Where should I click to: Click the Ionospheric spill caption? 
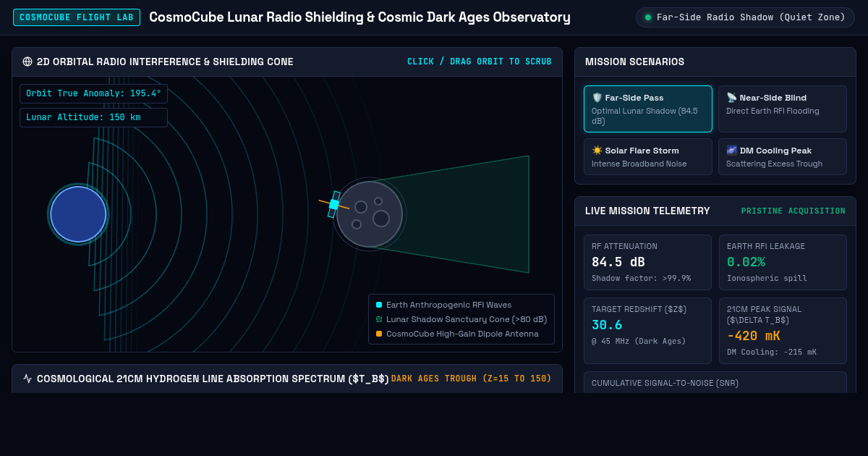pos(767,278)
